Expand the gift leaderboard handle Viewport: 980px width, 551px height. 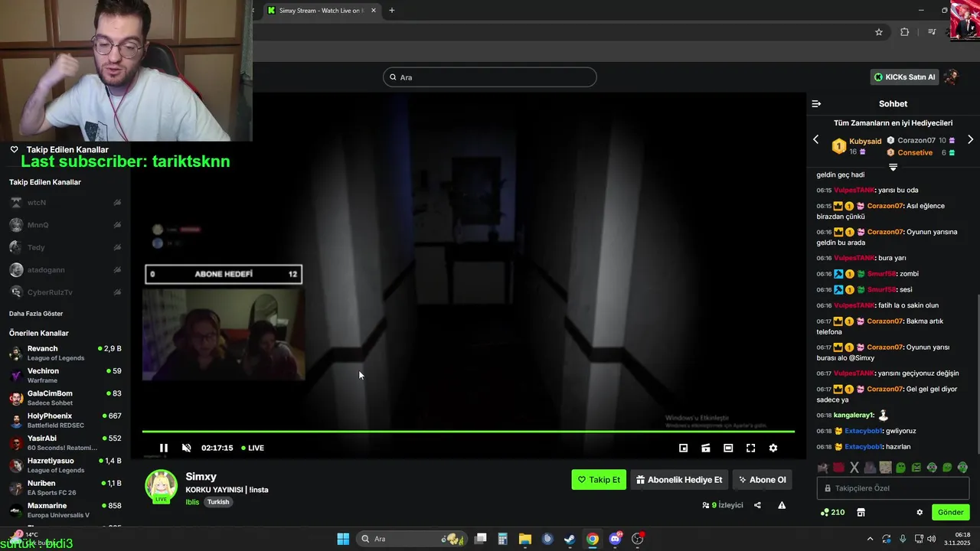[893, 167]
